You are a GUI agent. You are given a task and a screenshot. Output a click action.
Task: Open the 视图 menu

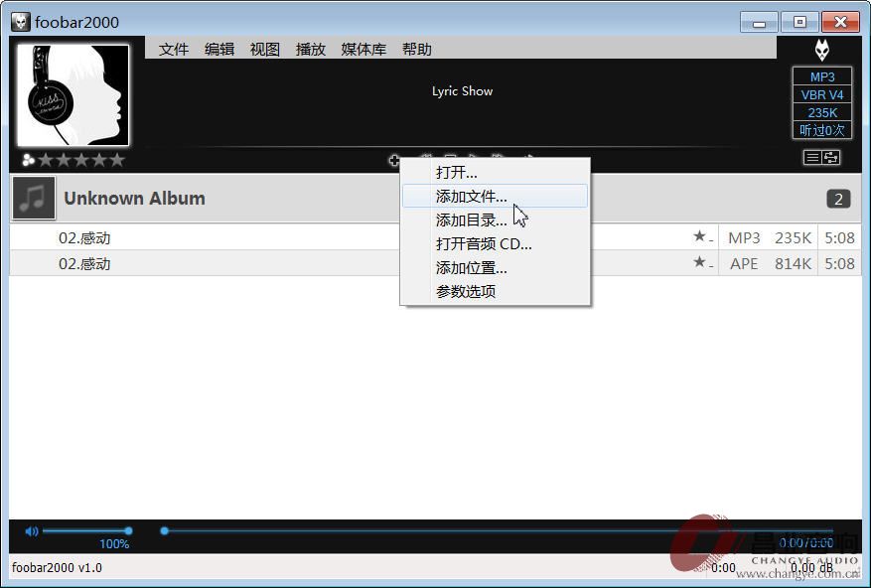265,50
